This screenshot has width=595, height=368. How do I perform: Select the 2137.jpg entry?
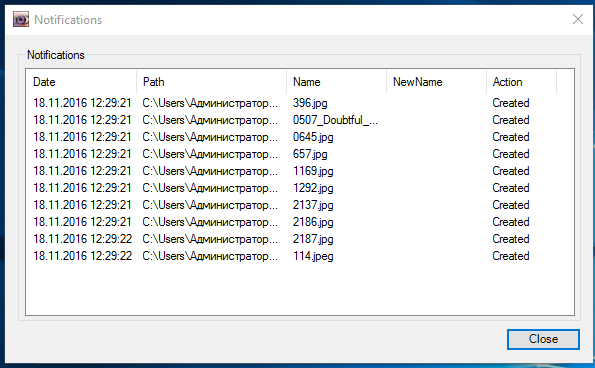click(x=313, y=205)
